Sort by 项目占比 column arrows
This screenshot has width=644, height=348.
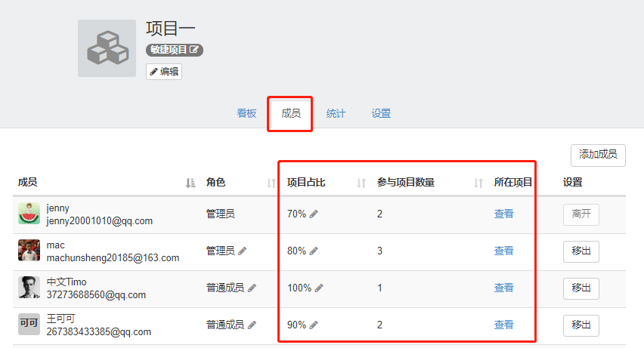(x=361, y=183)
